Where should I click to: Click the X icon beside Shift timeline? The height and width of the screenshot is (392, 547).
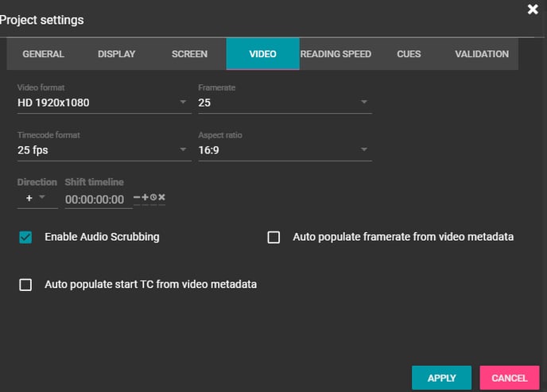point(161,197)
